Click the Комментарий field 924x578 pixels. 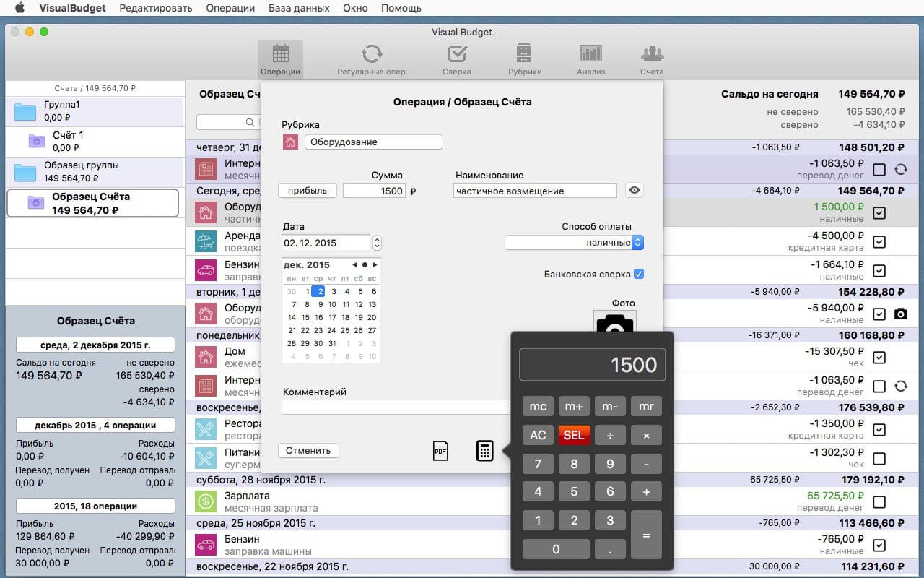[396, 407]
